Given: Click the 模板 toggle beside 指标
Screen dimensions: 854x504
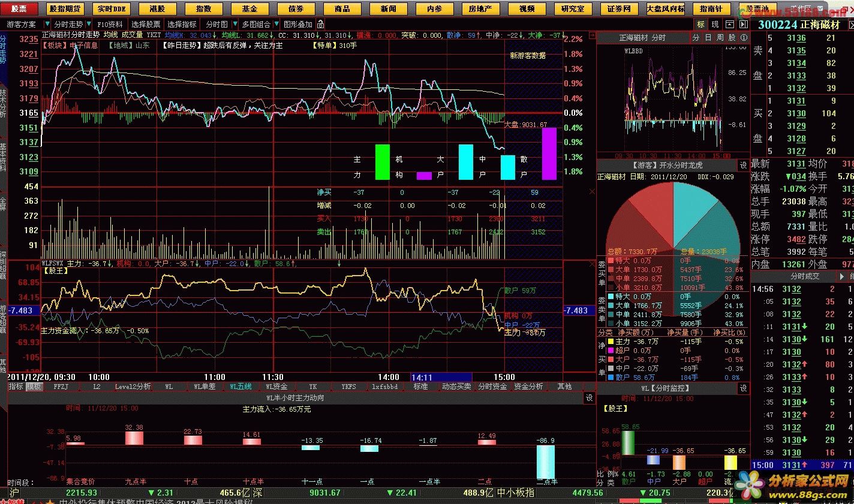Looking at the screenshot, I should tap(34, 387).
